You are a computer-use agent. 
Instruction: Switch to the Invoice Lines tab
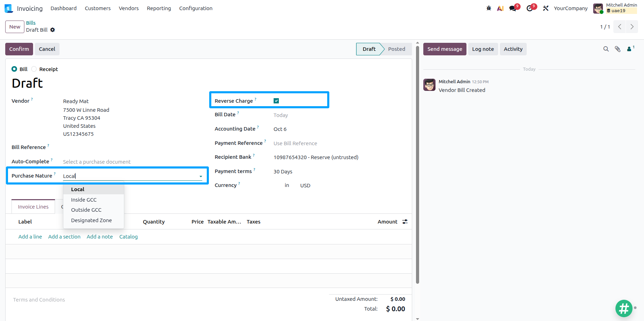click(x=33, y=207)
